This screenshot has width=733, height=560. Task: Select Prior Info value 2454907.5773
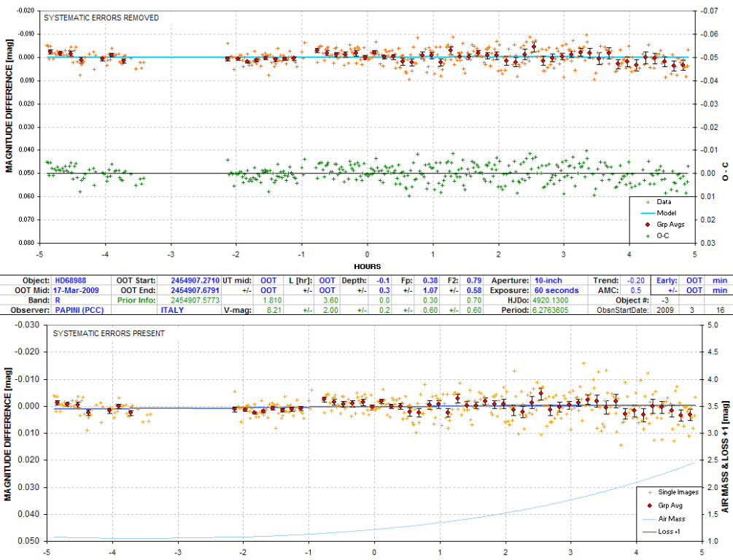click(x=195, y=300)
